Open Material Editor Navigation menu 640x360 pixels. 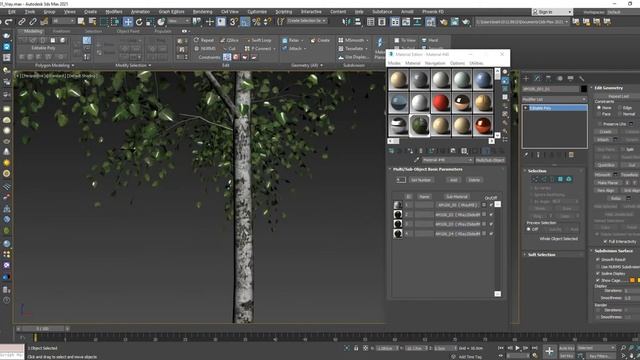coord(435,63)
